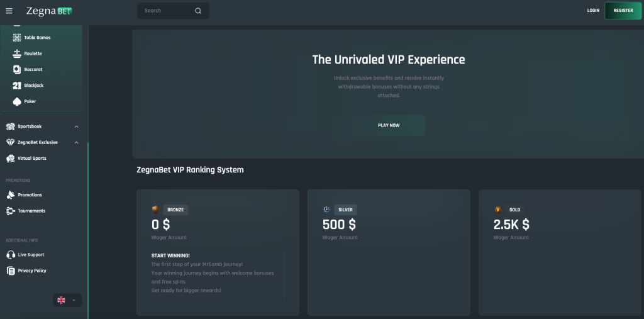
Task: Click the SILVER tier label
Action: (345, 210)
